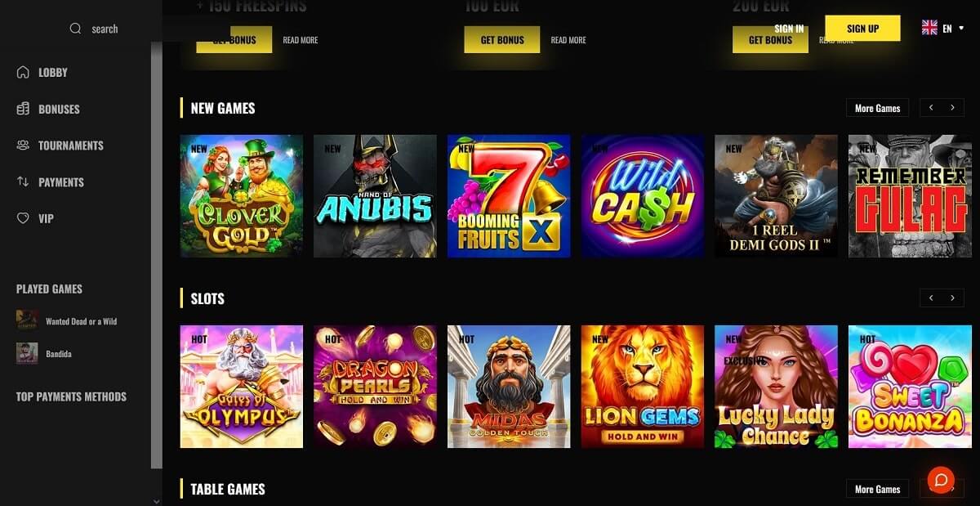Click More Games beside New Games
The width and height of the screenshot is (980, 506).
coord(877,108)
